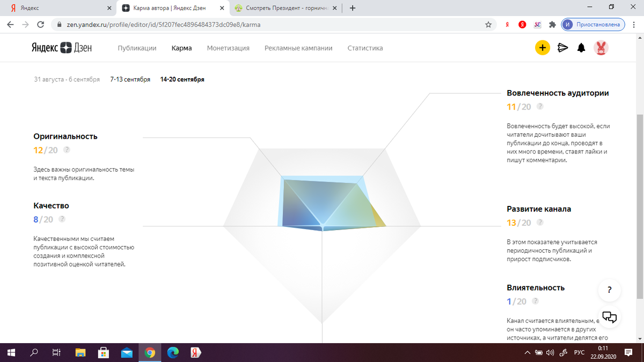The image size is (644, 362).
Task: Show hidden system tray icons
Action: pyautogui.click(x=528, y=352)
